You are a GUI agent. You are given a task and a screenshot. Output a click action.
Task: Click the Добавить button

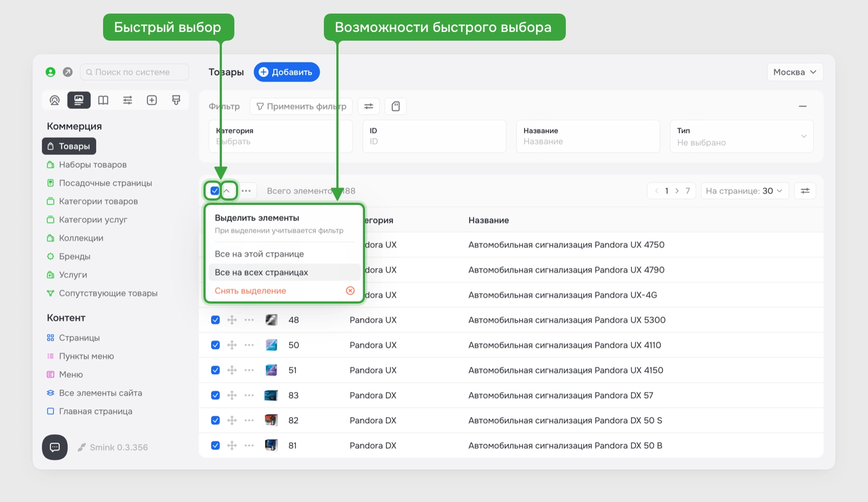click(x=286, y=72)
